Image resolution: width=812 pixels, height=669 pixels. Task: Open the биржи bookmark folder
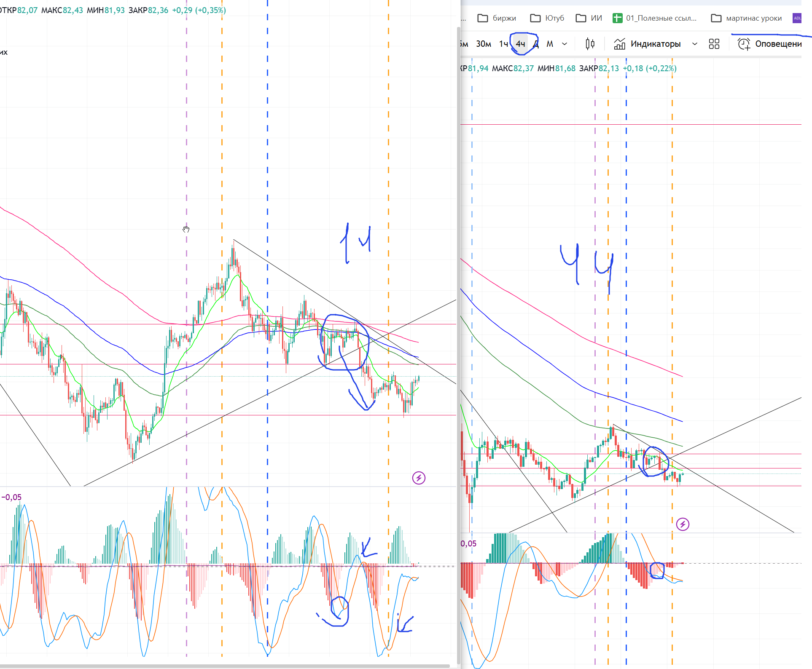(x=497, y=18)
